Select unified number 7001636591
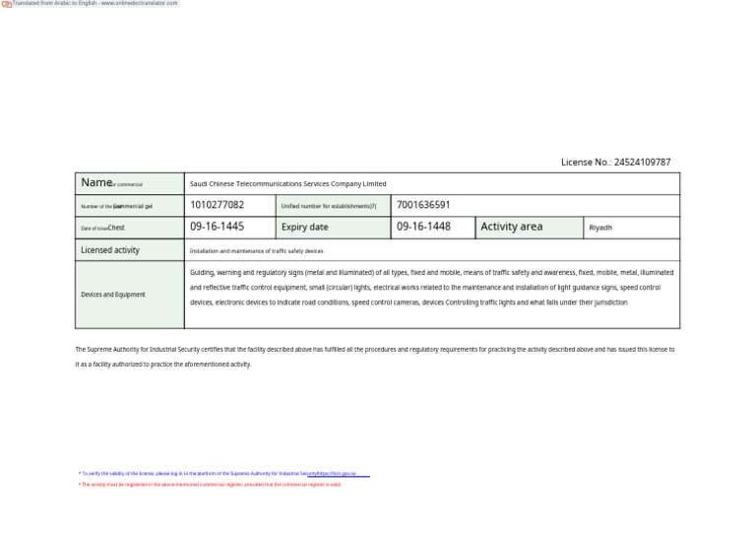The image size is (756, 535). pyautogui.click(x=423, y=205)
